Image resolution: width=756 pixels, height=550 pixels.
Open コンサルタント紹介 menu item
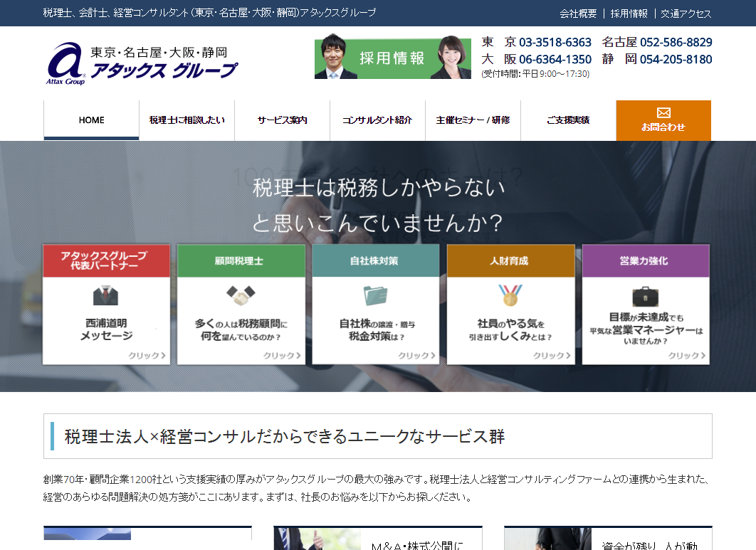tap(377, 120)
